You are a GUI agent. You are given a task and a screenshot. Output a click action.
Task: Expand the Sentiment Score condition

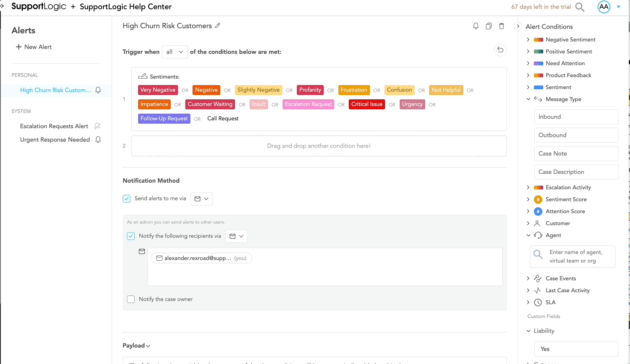[528, 199]
